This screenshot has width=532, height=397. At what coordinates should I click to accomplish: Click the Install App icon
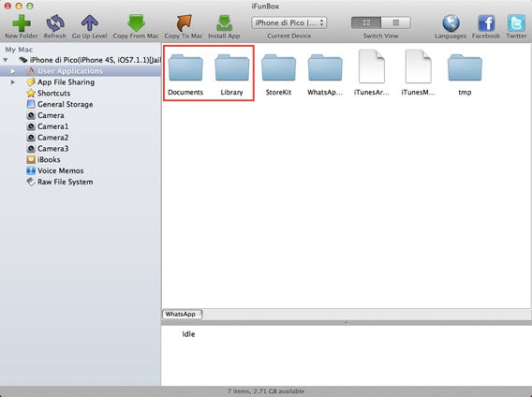pos(224,23)
